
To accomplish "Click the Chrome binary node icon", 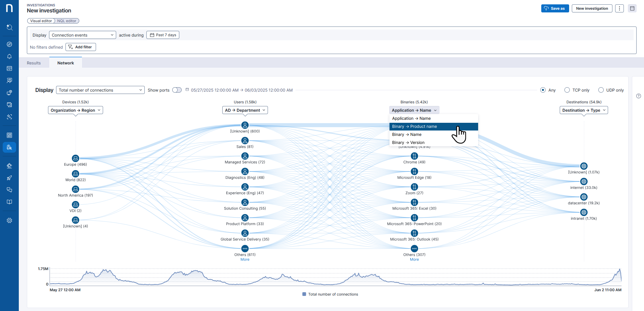I will pyautogui.click(x=414, y=156).
